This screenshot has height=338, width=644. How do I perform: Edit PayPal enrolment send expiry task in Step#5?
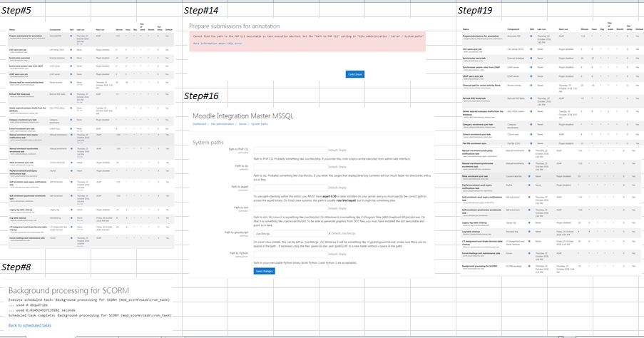(x=71, y=171)
